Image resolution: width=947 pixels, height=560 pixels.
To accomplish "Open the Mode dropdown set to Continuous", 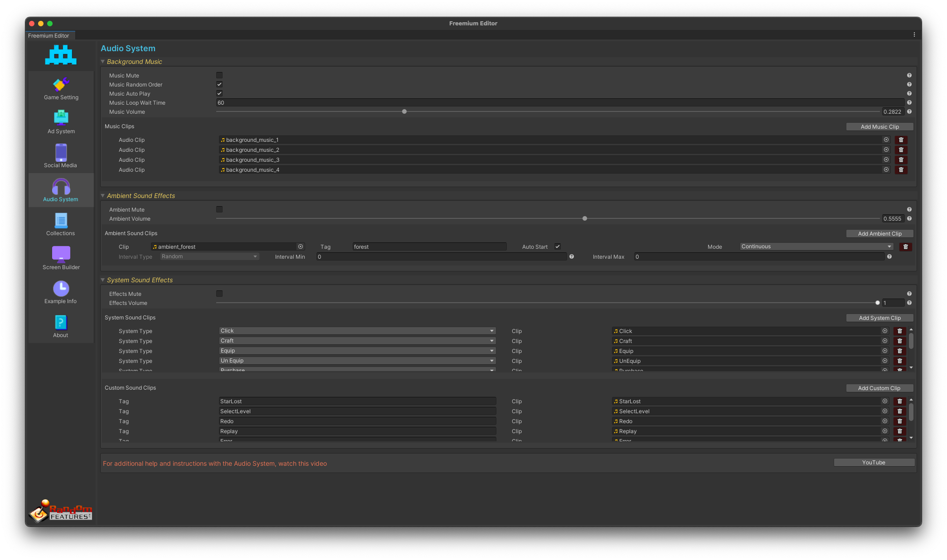I will click(x=816, y=247).
